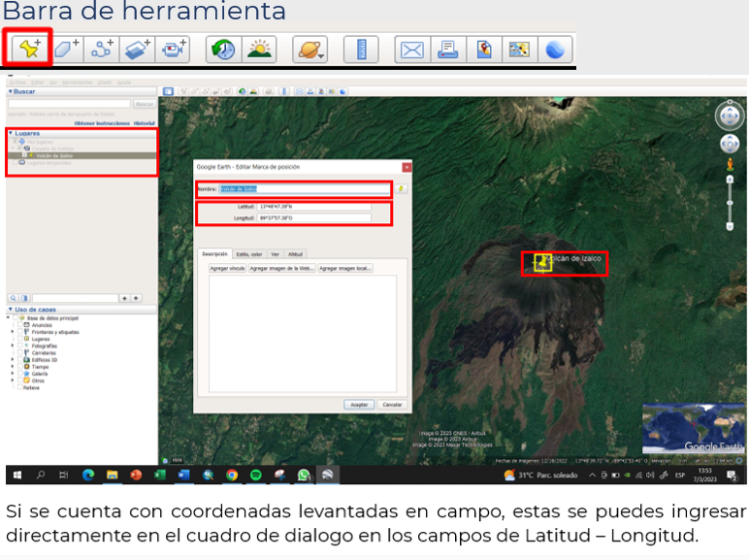Screen dimensions: 749x560
Task: Click the Latitud input field
Action: click(x=312, y=207)
